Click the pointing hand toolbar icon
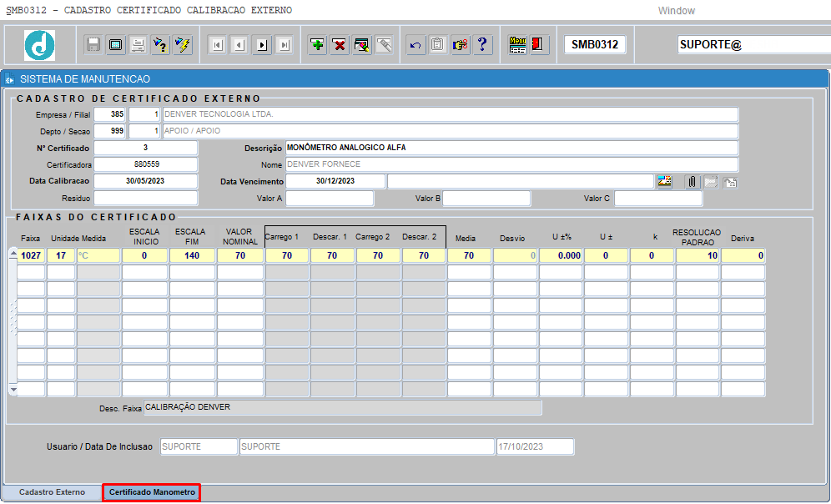 pos(460,45)
